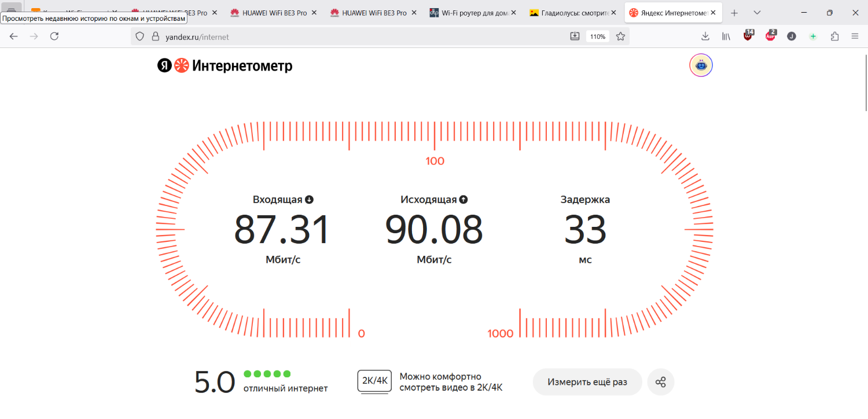Open the Firefox hamburger application menu

pos(855,36)
